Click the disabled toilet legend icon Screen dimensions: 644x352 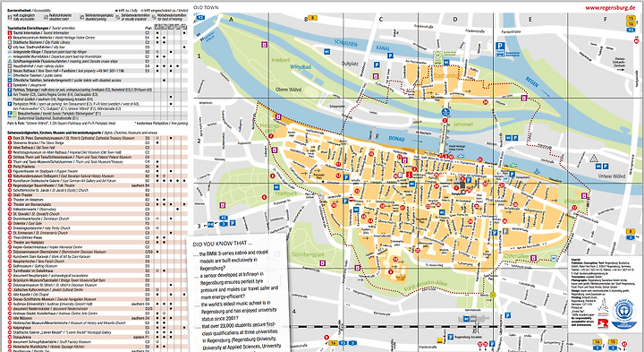(46, 17)
